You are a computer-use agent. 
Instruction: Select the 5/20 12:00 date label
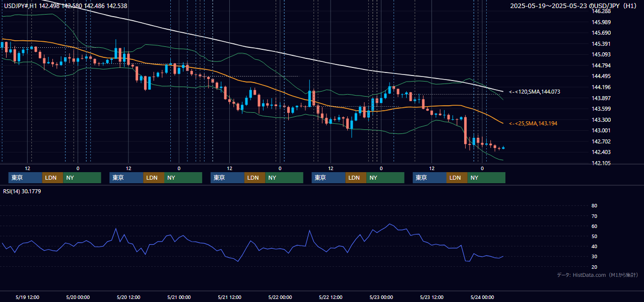click(128, 297)
